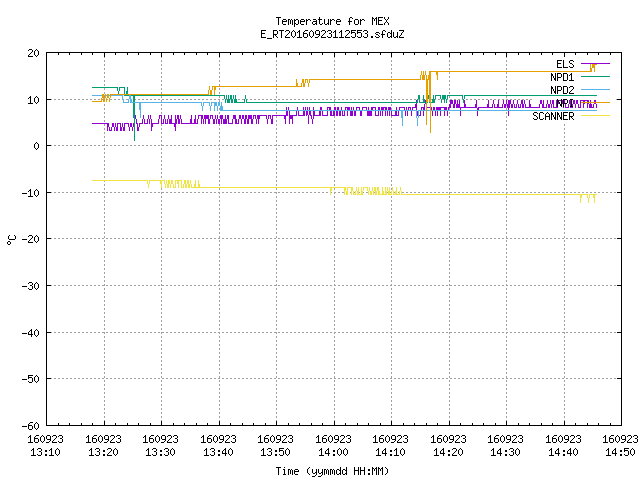
Task: Click the x-axis time 14:40
Action: [x=564, y=452]
